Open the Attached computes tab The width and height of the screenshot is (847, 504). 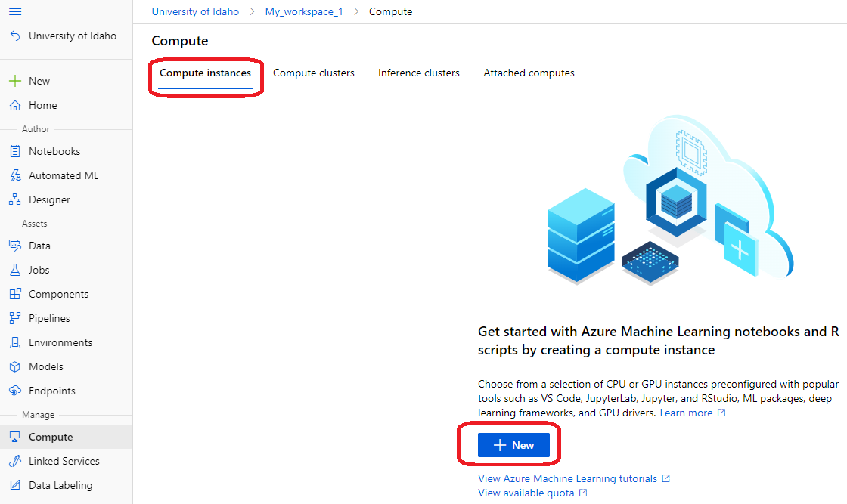click(x=529, y=73)
